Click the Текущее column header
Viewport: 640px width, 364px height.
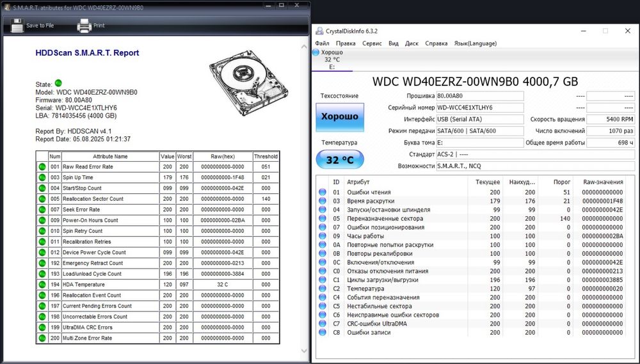(488, 182)
